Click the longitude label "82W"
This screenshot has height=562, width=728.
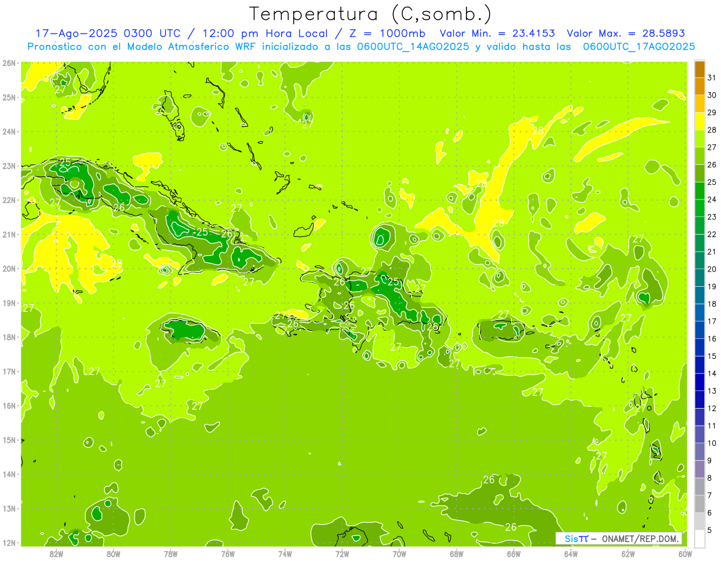tap(56, 554)
